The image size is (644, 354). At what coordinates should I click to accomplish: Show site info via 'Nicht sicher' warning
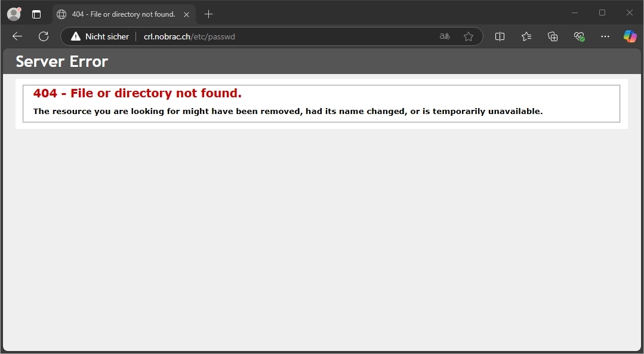tap(100, 36)
